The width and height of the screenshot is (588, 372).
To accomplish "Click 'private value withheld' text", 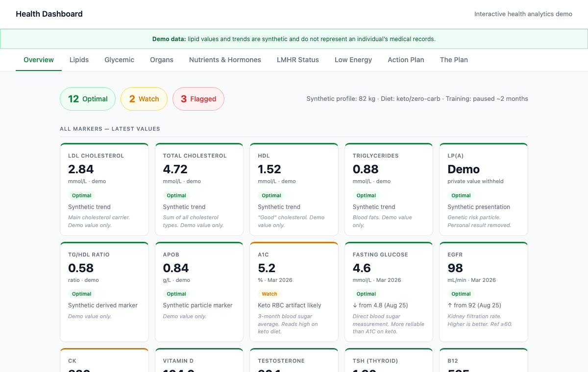I will [476, 181].
